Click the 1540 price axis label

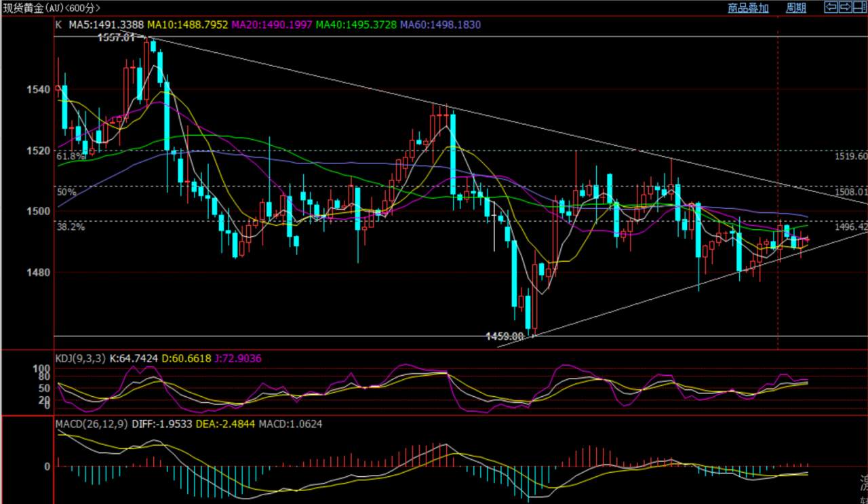39,90
